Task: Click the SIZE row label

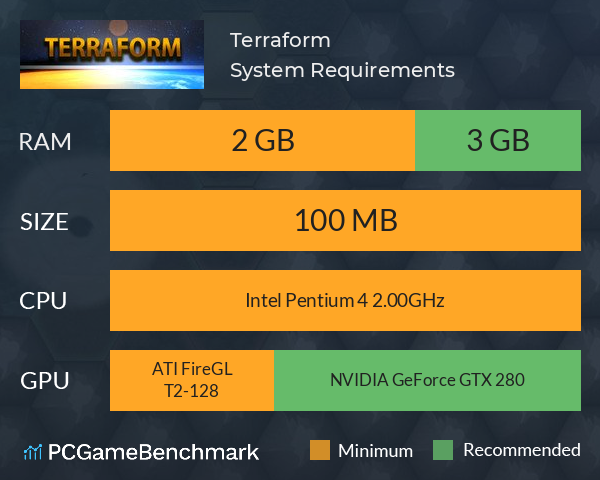Action: point(44,222)
